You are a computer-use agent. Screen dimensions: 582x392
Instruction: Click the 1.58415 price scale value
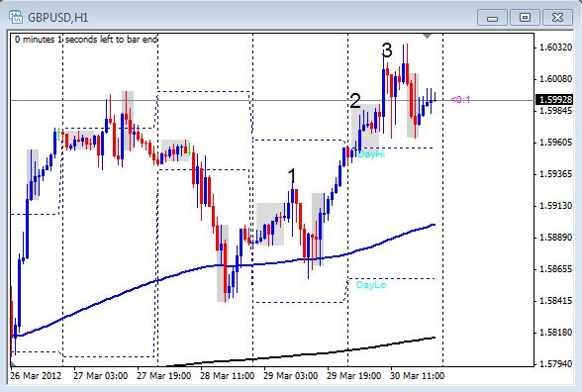click(555, 300)
